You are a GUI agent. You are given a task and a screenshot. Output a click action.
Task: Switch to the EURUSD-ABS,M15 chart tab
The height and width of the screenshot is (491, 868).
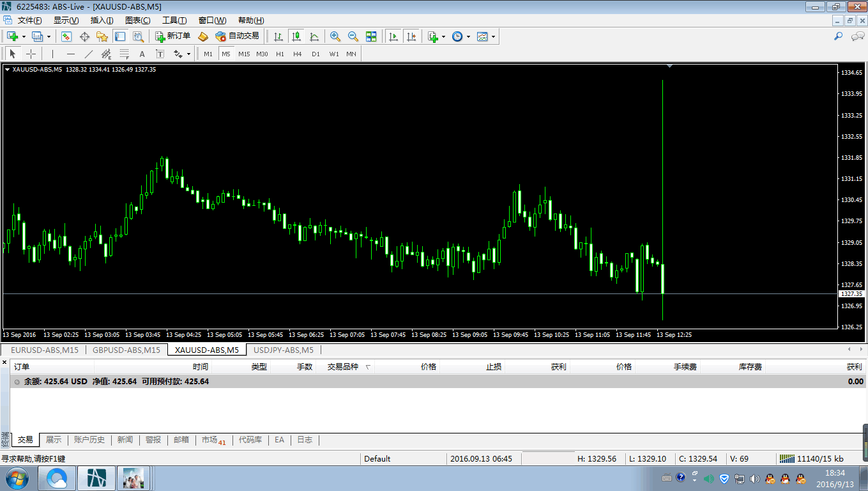click(x=45, y=350)
